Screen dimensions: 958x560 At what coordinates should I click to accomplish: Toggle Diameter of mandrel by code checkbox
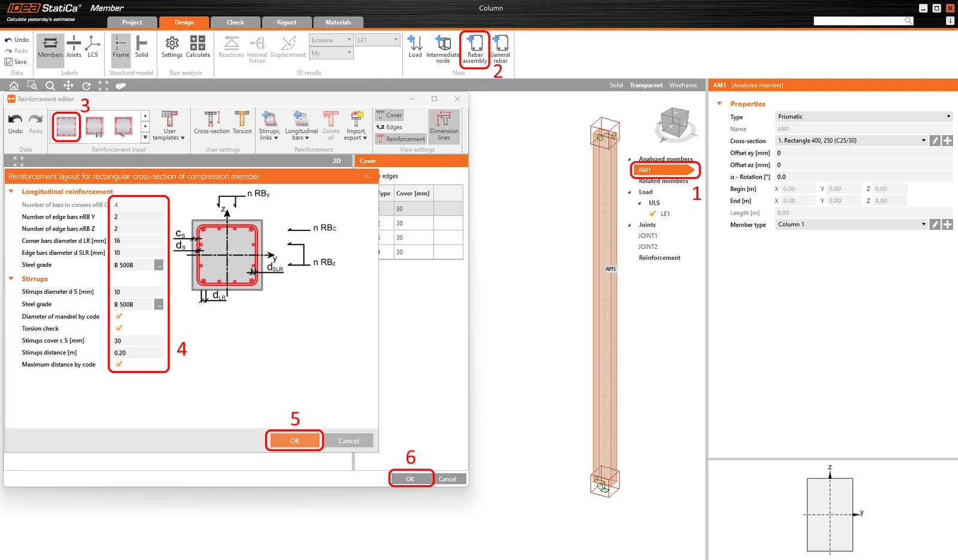pos(119,316)
